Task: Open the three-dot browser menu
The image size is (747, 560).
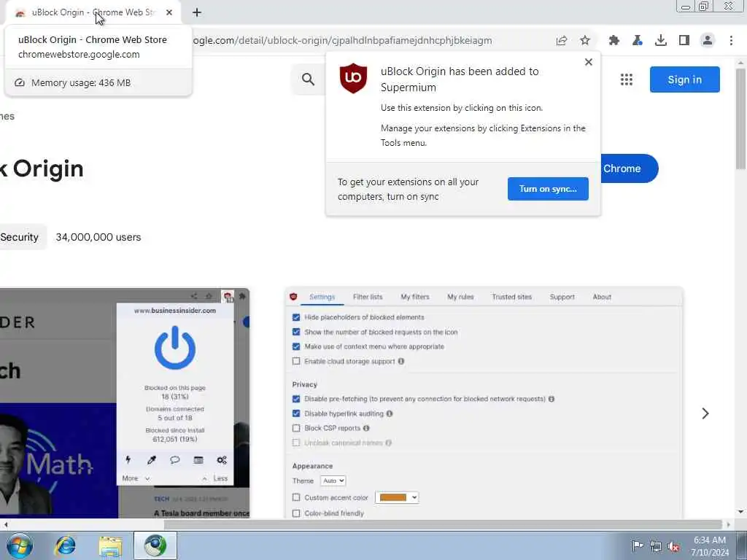Action: point(731,41)
